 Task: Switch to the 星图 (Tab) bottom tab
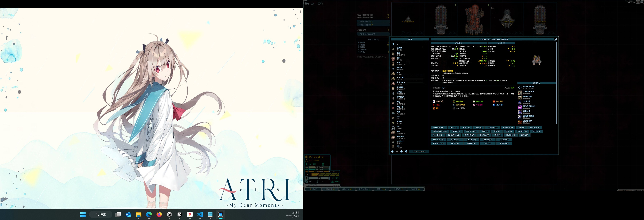click(x=381, y=189)
